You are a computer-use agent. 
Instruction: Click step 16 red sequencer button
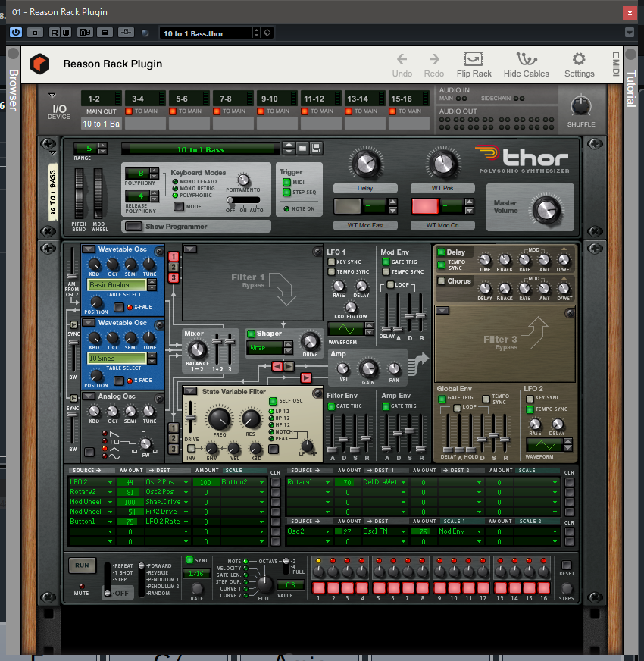point(544,587)
